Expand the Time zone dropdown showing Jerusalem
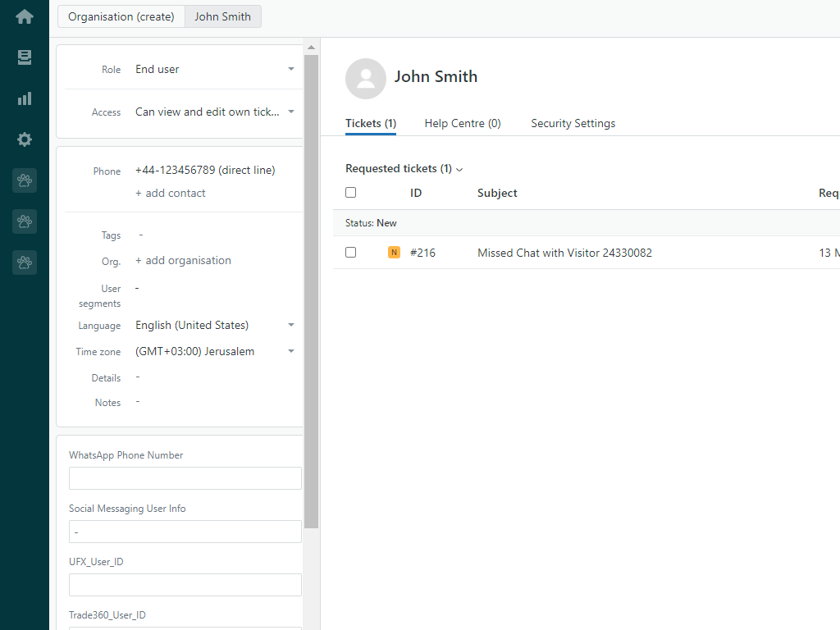 click(x=214, y=352)
